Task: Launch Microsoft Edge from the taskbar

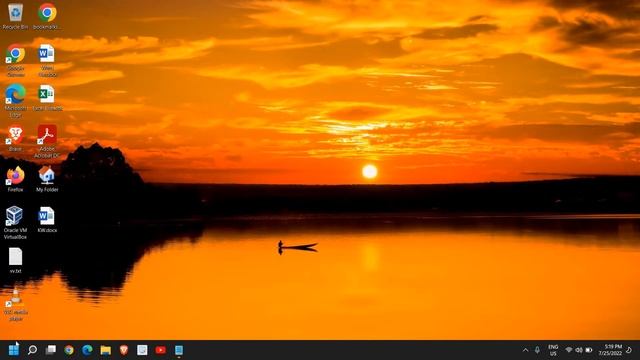Action: coord(87,350)
